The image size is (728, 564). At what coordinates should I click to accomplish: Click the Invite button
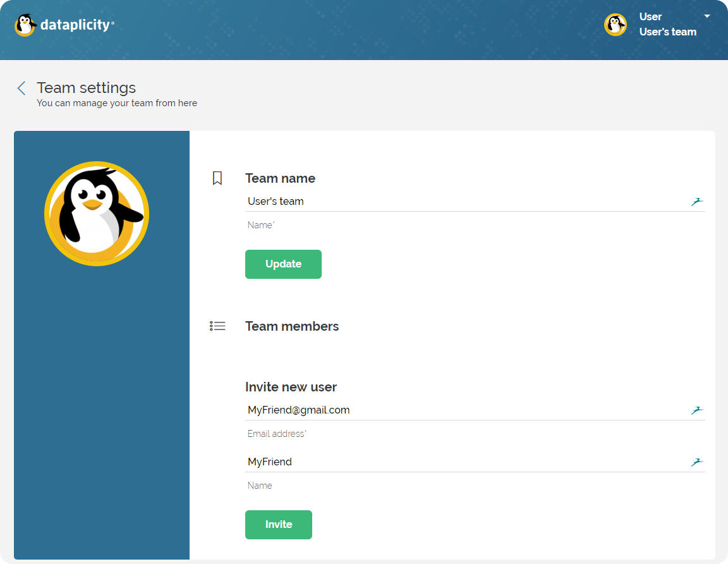click(279, 525)
